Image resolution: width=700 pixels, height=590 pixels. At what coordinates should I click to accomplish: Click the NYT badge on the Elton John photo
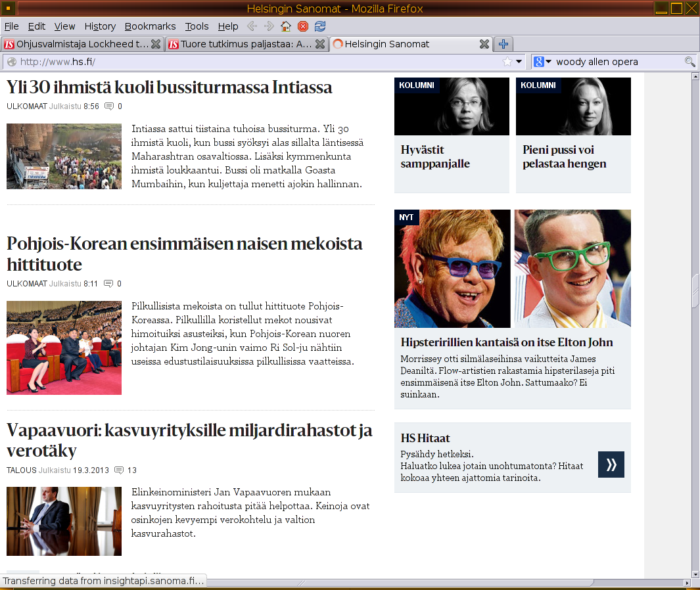tap(406, 217)
